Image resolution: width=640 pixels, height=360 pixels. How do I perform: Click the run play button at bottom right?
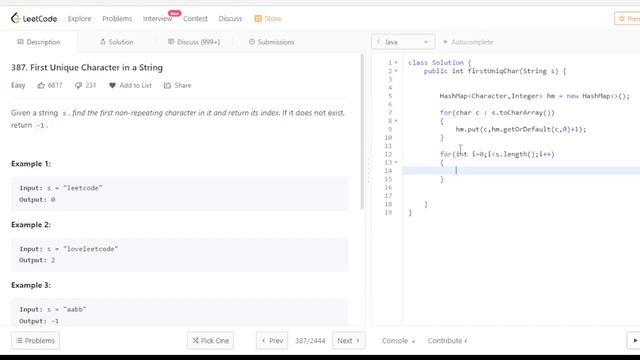click(634, 340)
